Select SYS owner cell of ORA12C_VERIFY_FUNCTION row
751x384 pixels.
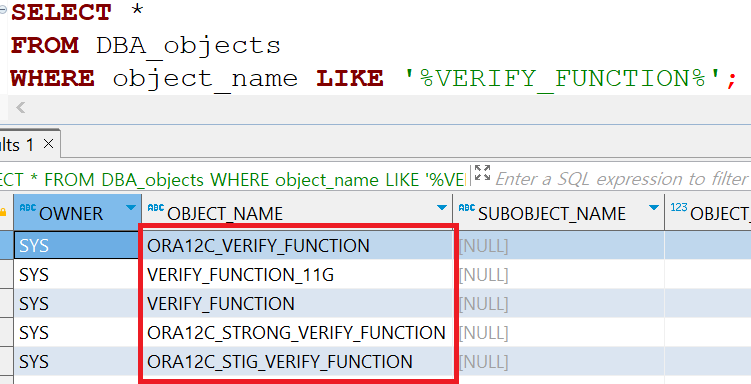click(x=78, y=246)
